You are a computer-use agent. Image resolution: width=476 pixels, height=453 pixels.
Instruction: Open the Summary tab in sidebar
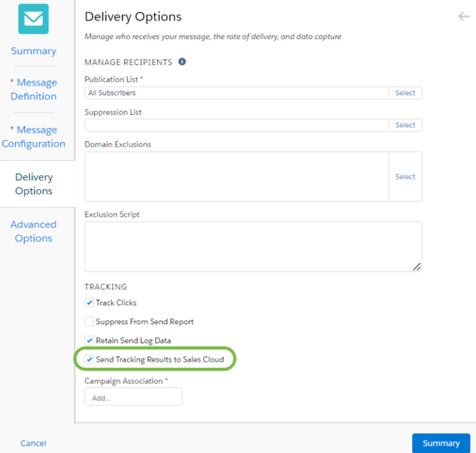click(x=33, y=51)
